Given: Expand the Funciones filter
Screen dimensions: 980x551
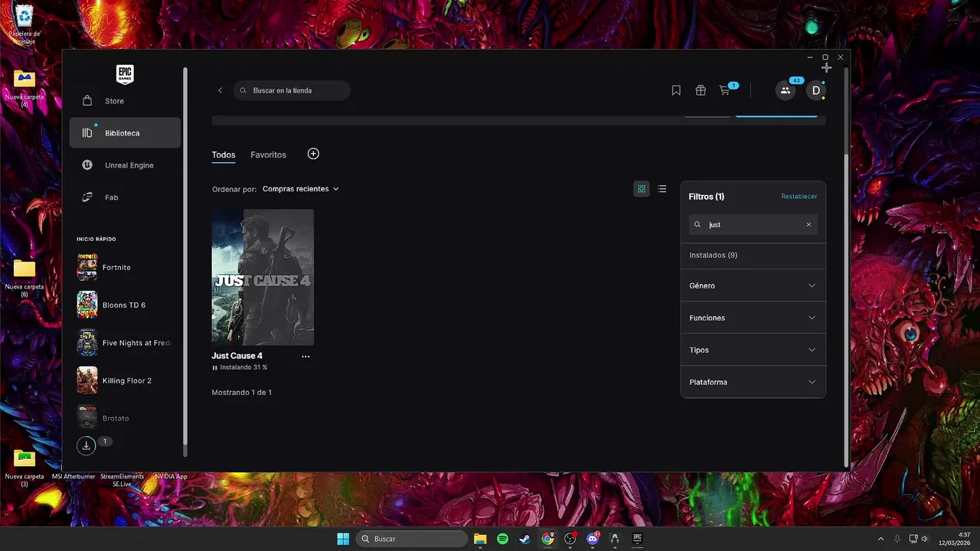Looking at the screenshot, I should tap(753, 318).
